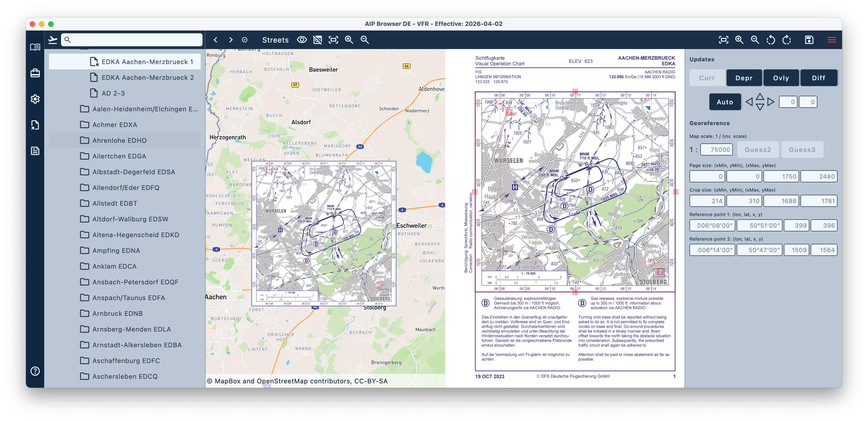Zoom in on the map

(x=349, y=40)
